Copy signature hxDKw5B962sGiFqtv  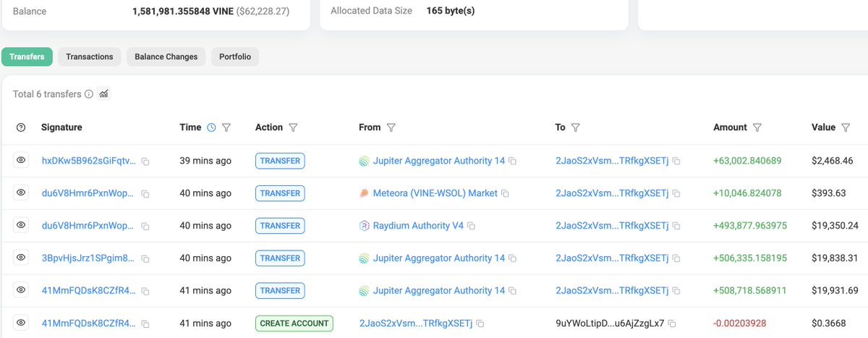[x=145, y=161]
